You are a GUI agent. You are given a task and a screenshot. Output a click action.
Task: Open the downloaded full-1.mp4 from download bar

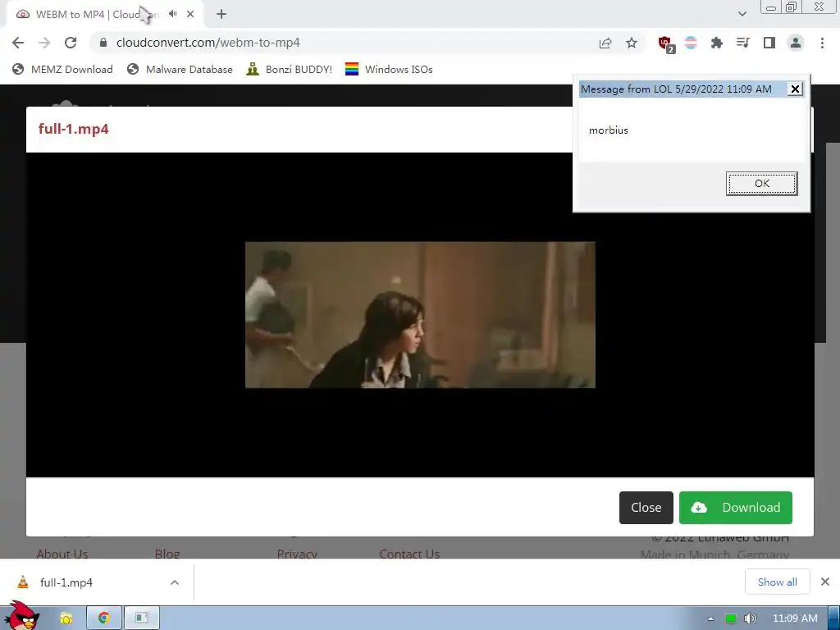66,582
